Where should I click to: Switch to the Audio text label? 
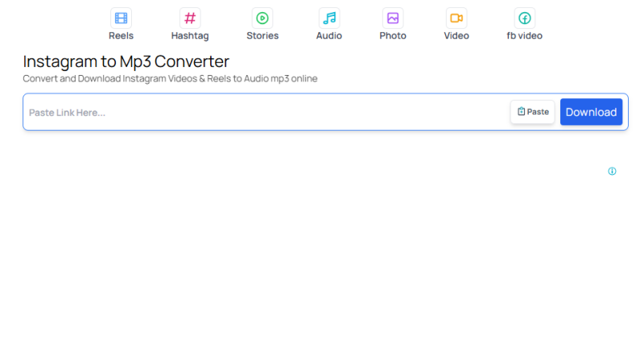click(x=329, y=36)
